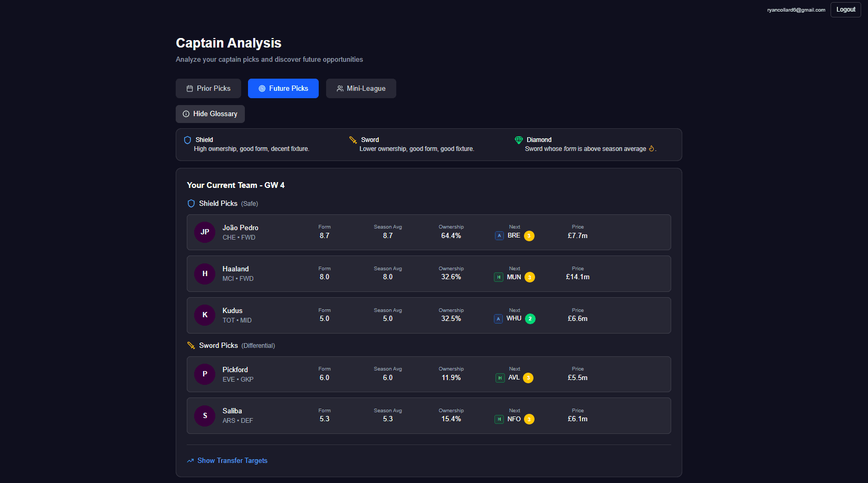868x483 pixels.
Task: Click João Pedro's JP avatar circle
Action: click(x=205, y=232)
